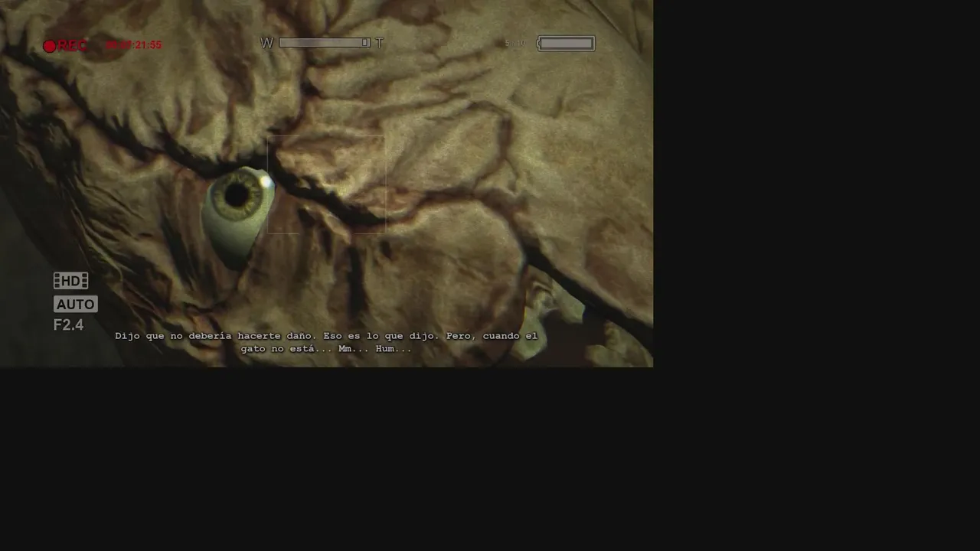Click the green eyeball on the face
The width and height of the screenshot is (980, 551).
[238, 217]
